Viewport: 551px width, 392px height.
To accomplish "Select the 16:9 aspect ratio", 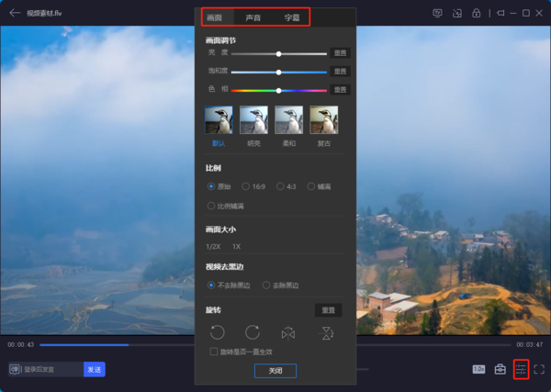I will coord(253,186).
